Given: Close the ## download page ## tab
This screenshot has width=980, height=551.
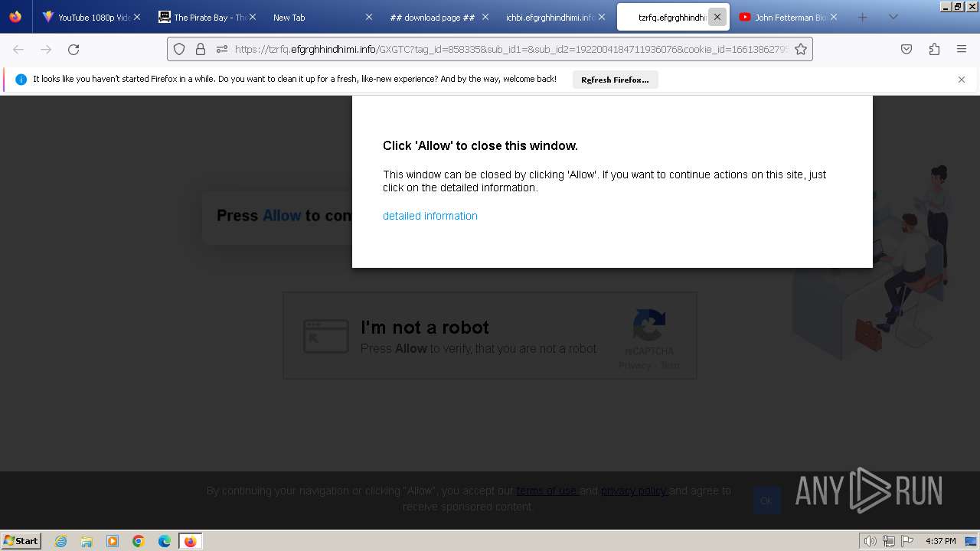Looking at the screenshot, I should 485,17.
